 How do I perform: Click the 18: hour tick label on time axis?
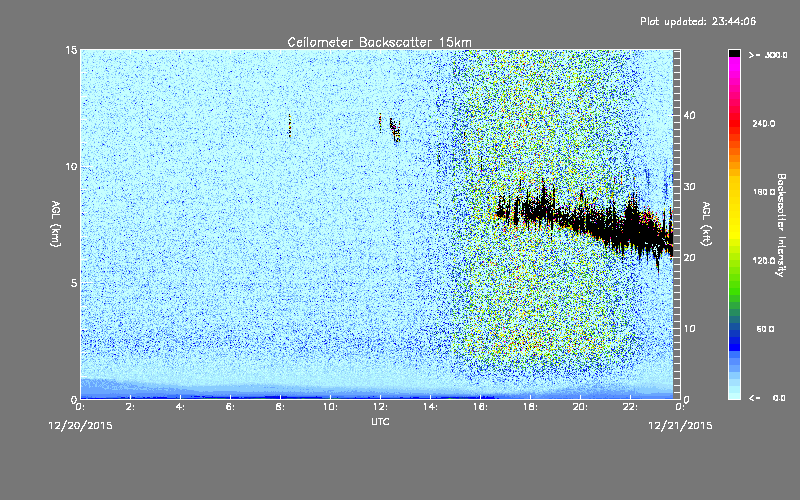click(x=531, y=407)
